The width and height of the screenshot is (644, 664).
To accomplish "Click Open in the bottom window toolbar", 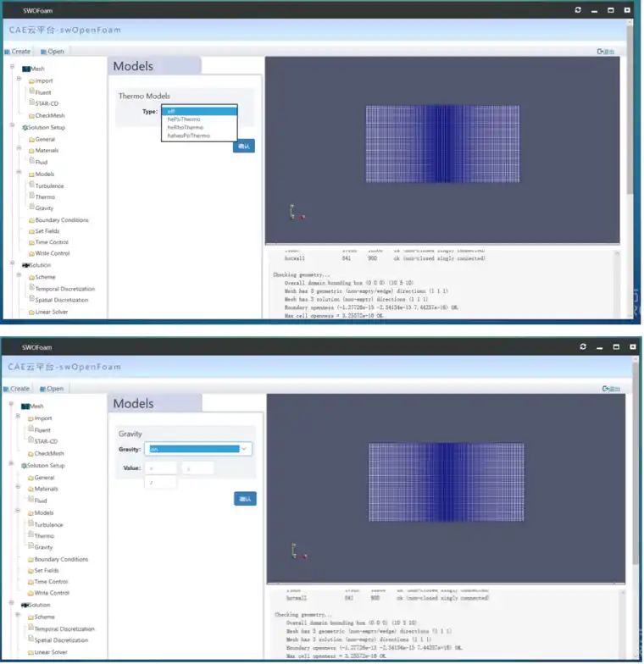I will click(51, 388).
